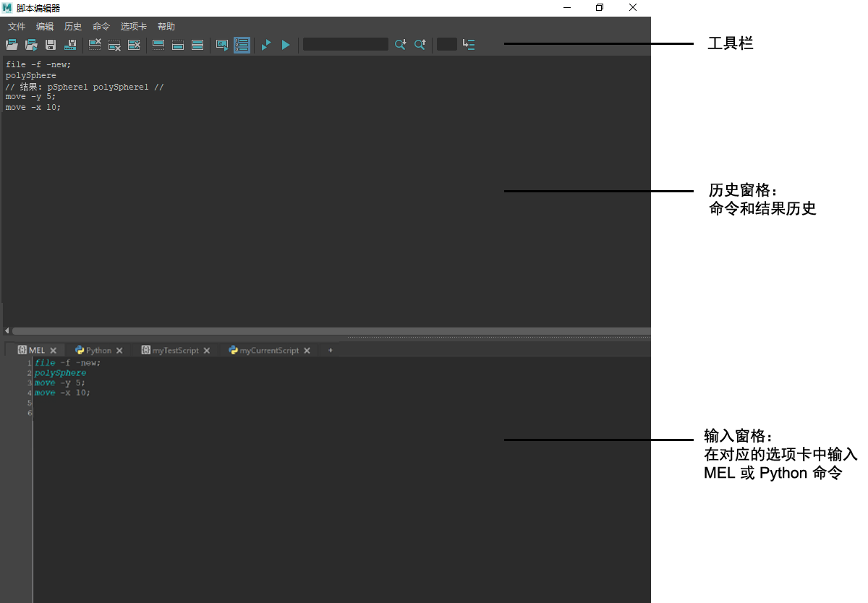Click the Go to Line arrow icon
Screen dimensions: 868x603
[x=469, y=45]
